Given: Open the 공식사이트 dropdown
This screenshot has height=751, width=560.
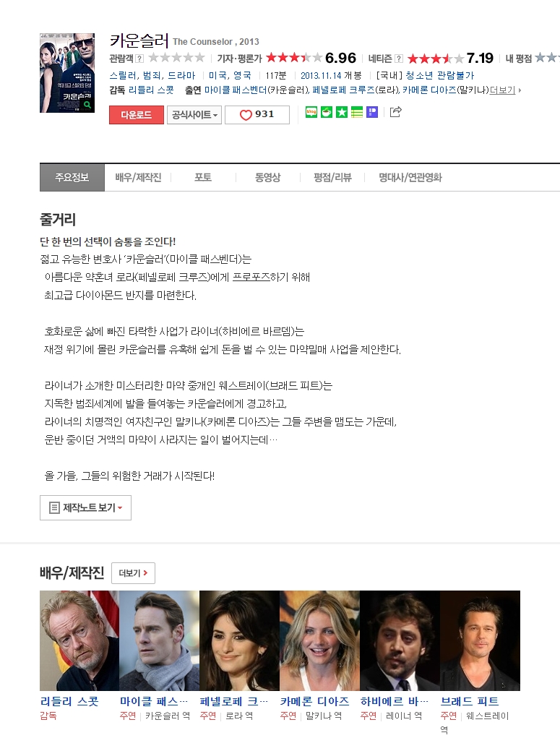Looking at the screenshot, I should 194,115.
